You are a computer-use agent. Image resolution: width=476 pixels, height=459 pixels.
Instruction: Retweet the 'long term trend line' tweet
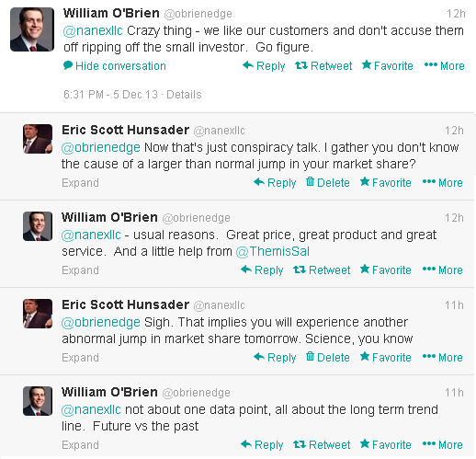click(x=322, y=444)
